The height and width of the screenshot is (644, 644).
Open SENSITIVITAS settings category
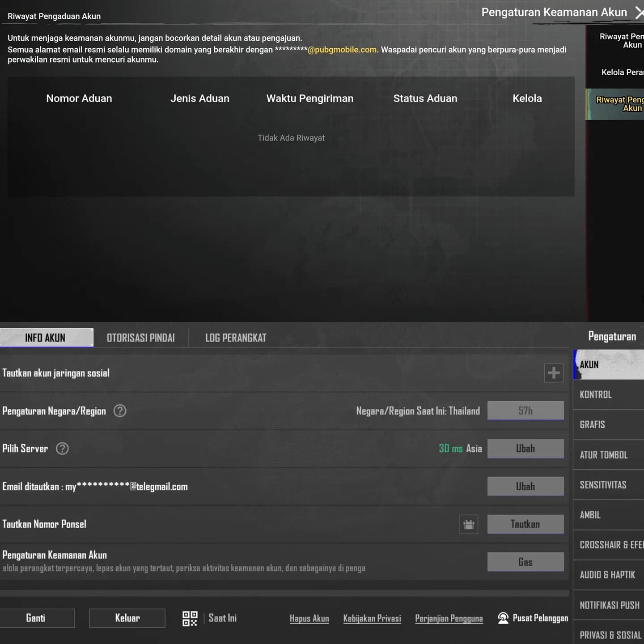tap(609, 485)
